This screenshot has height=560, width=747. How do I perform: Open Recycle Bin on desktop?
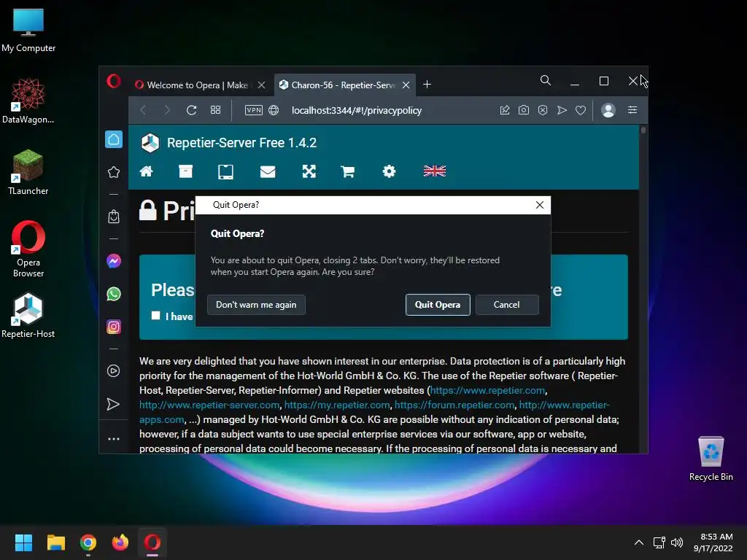(x=711, y=459)
